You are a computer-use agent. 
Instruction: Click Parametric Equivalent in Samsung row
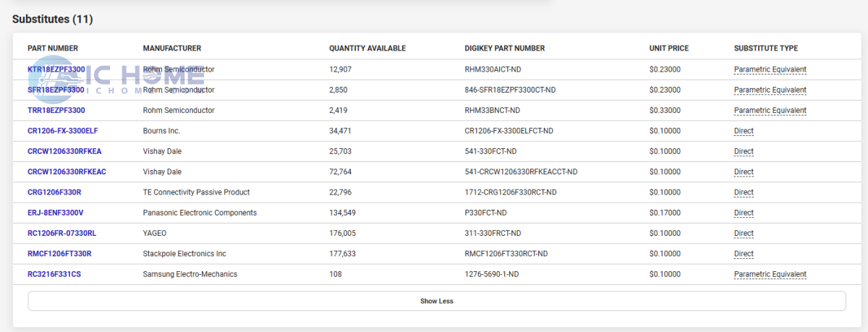pos(770,274)
